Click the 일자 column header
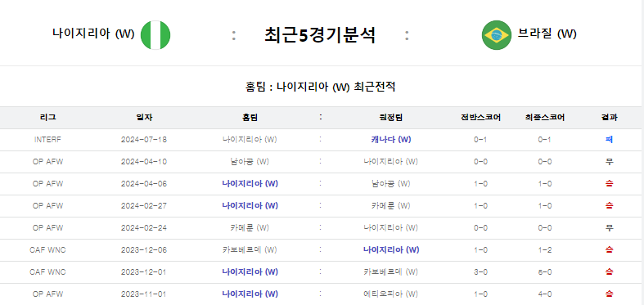The height and width of the screenshot is (305, 644). [x=144, y=118]
